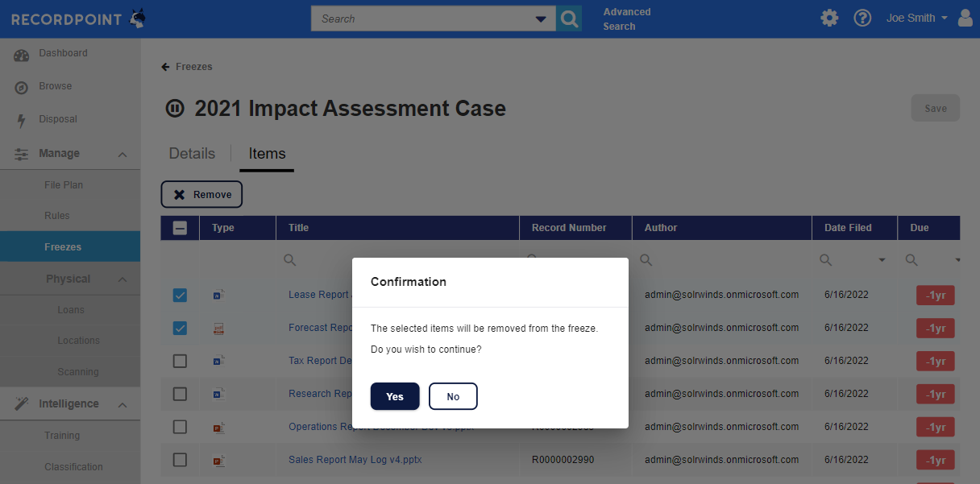Open the search box dropdown arrow

[x=541, y=19]
